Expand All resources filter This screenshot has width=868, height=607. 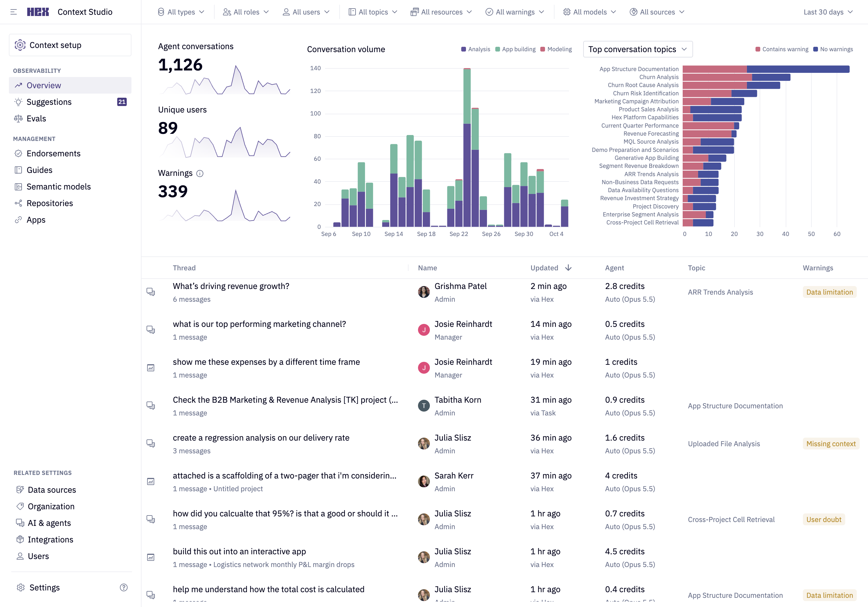[441, 12]
